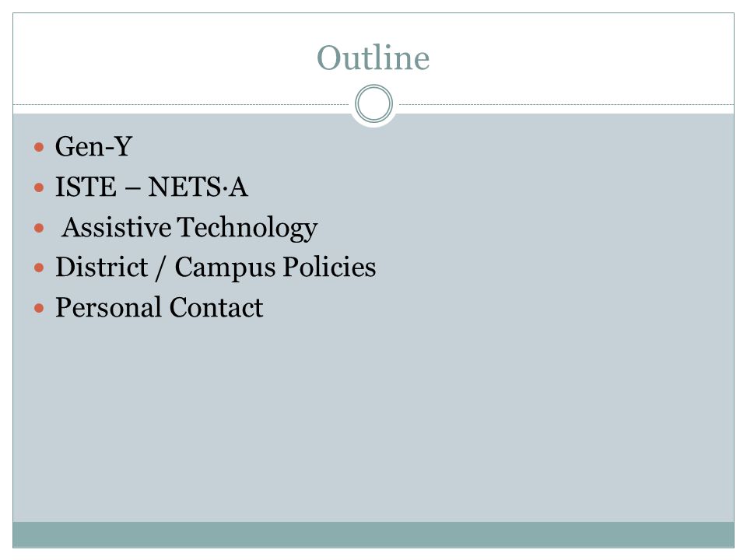
Task: Select the circle ornament under the title
Action: pyautogui.click(x=374, y=103)
